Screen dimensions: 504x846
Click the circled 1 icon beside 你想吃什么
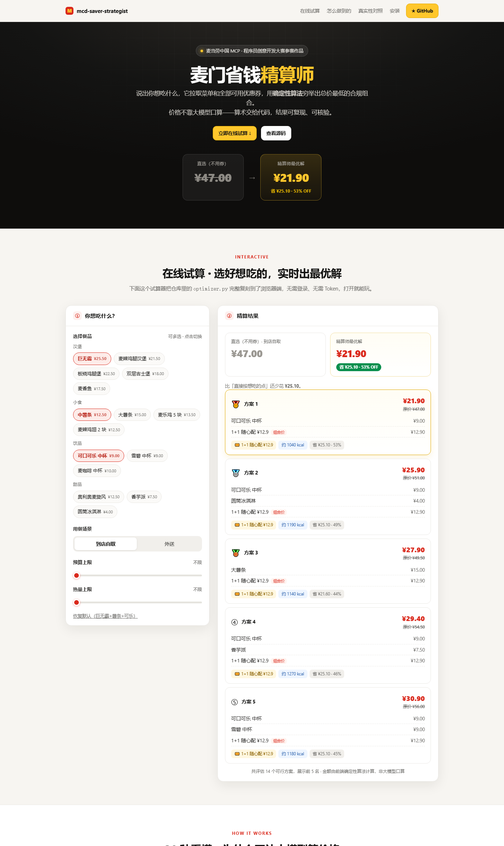[77, 316]
